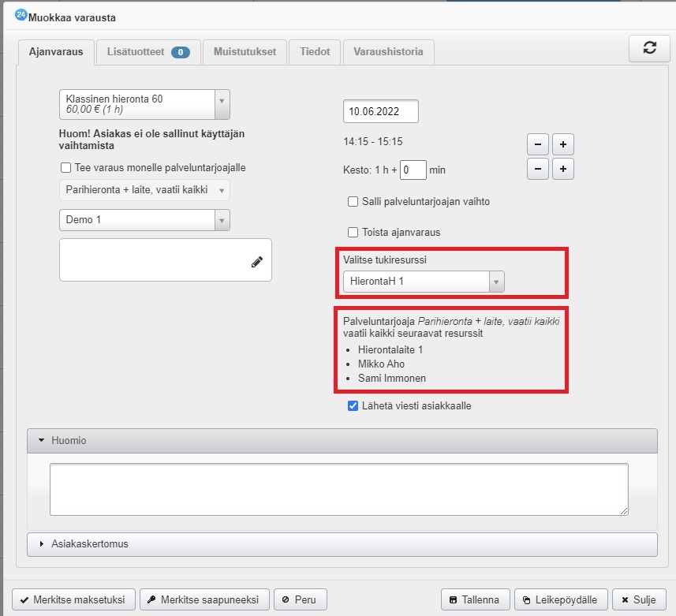The width and height of the screenshot is (676, 616).
Task: Switch to the Lisätuotteet tab
Action: click(x=148, y=52)
